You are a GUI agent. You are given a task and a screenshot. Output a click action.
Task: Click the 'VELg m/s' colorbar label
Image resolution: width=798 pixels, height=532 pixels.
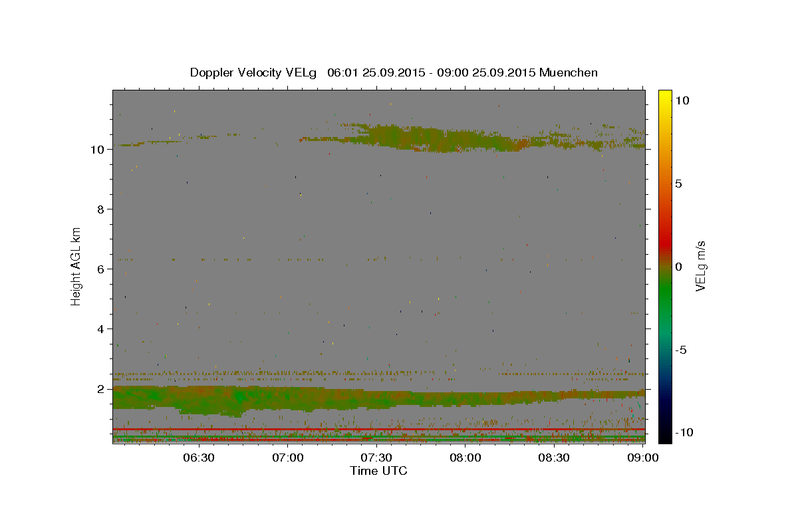click(x=700, y=265)
